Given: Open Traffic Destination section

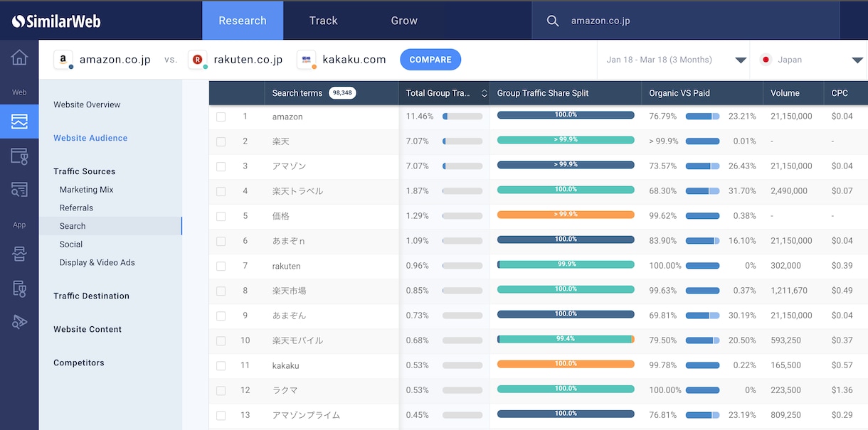Looking at the screenshot, I should click(x=91, y=296).
